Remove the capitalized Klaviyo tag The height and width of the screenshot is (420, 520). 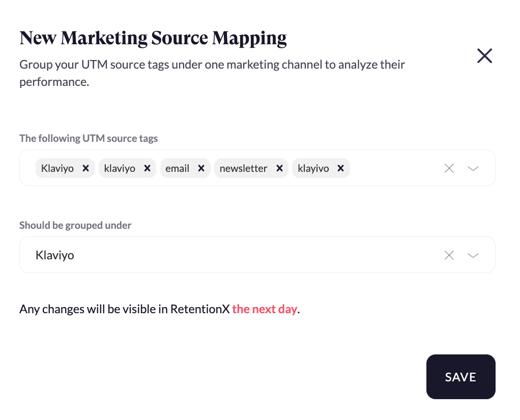click(85, 168)
